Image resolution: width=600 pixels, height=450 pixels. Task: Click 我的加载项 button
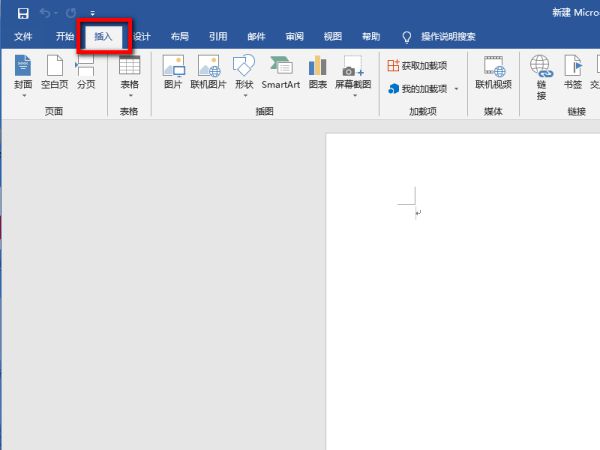tap(417, 89)
